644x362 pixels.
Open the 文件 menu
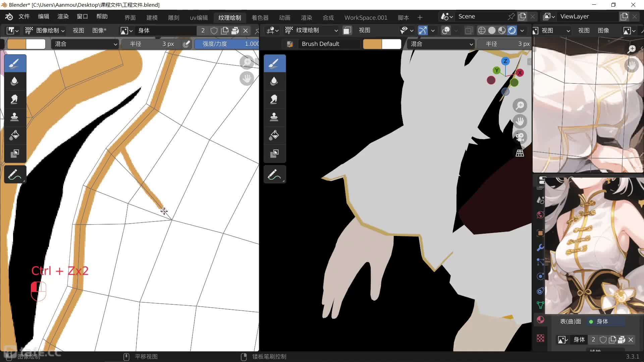click(x=24, y=16)
